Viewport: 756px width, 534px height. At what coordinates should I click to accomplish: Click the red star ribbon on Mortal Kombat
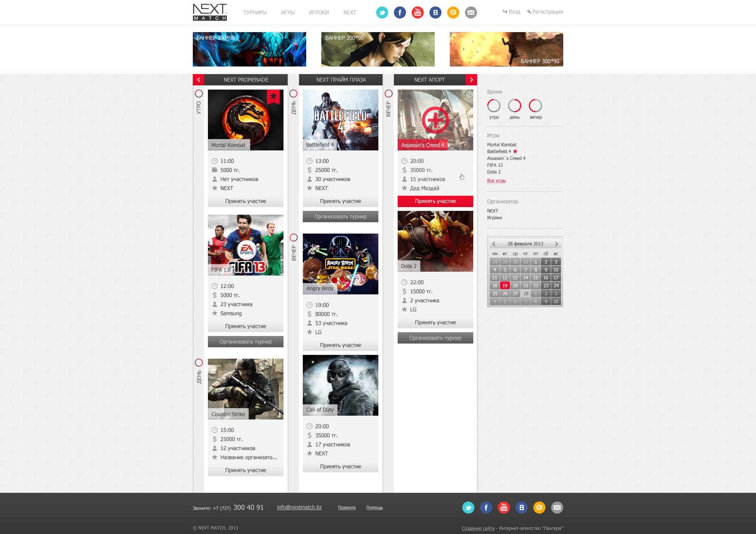tap(273, 97)
